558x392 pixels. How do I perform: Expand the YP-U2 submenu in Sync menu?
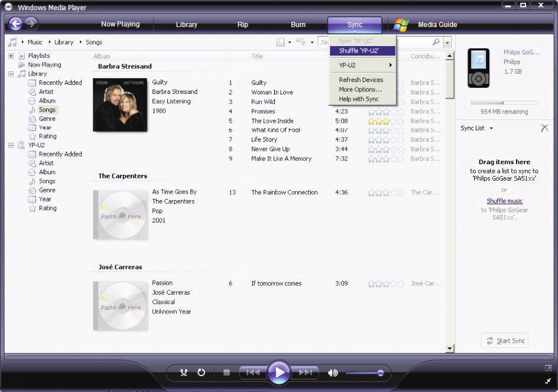362,65
